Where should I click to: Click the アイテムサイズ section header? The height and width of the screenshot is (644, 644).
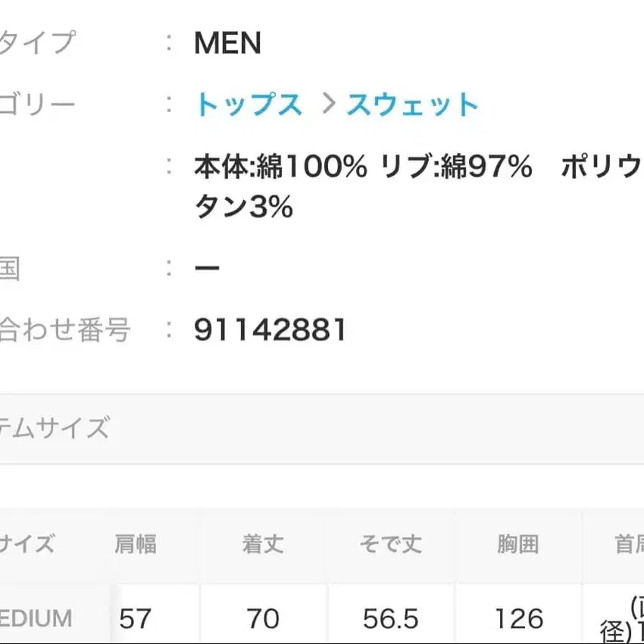55,429
